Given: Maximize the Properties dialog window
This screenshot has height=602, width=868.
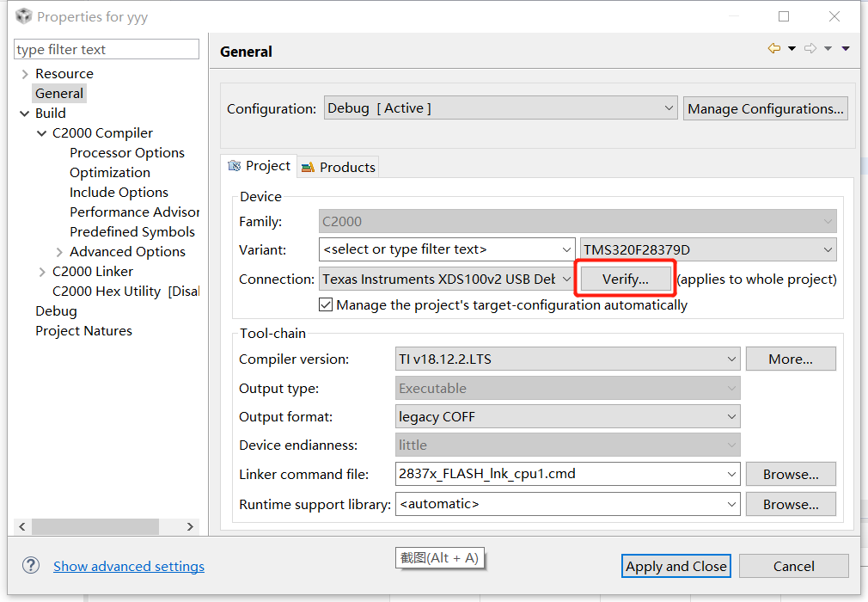Looking at the screenshot, I should (x=784, y=16).
